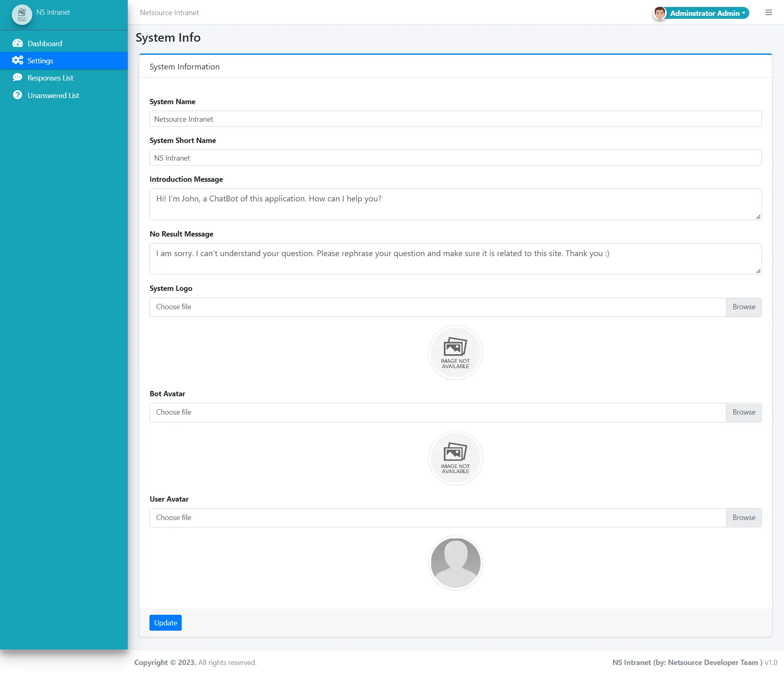This screenshot has width=784, height=674.
Task: Toggle the sidebar hamburger menu icon
Action: 768,13
